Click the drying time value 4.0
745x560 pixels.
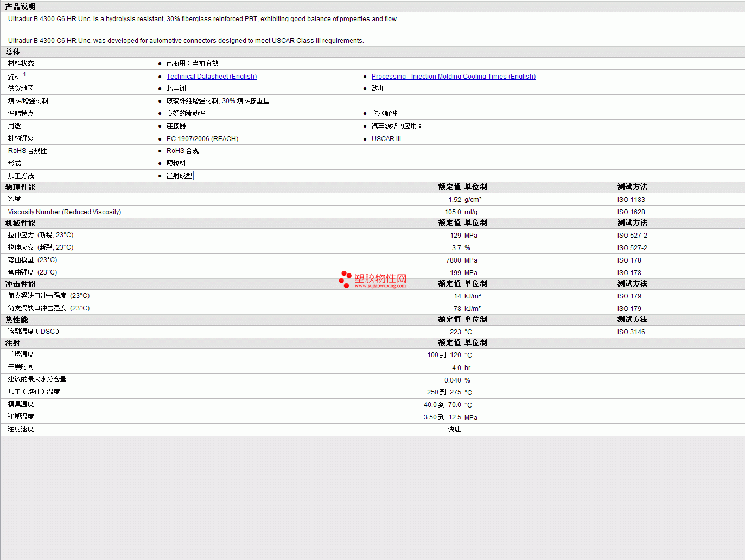[x=456, y=368]
